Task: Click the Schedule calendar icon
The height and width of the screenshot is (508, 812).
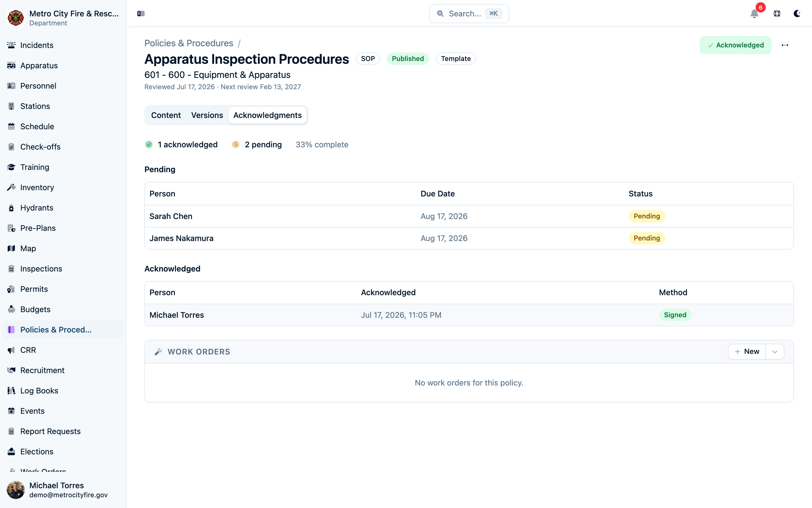Action: (x=11, y=126)
